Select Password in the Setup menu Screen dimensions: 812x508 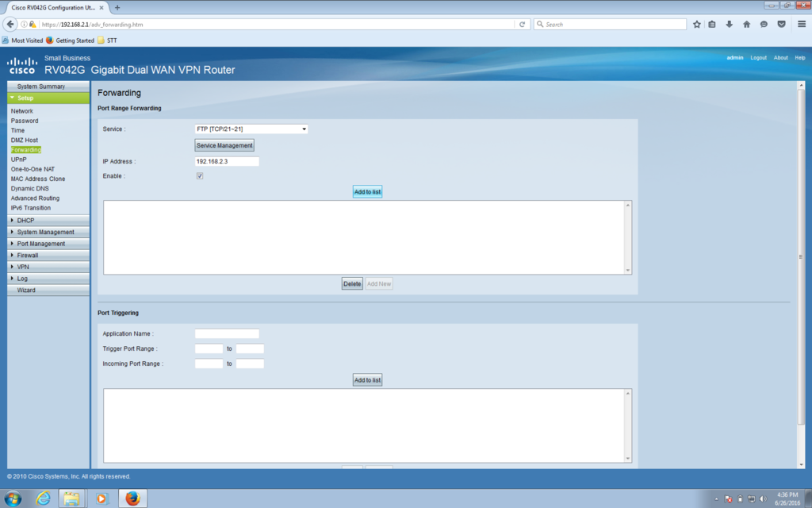tap(25, 121)
